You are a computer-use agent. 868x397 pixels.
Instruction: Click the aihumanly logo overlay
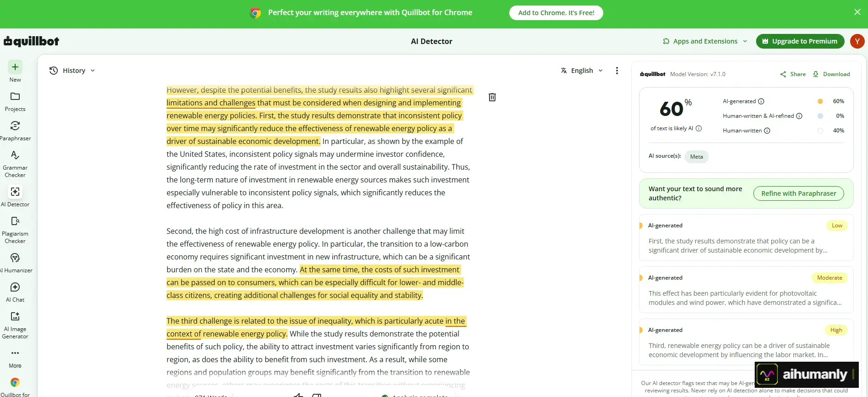pyautogui.click(x=806, y=375)
